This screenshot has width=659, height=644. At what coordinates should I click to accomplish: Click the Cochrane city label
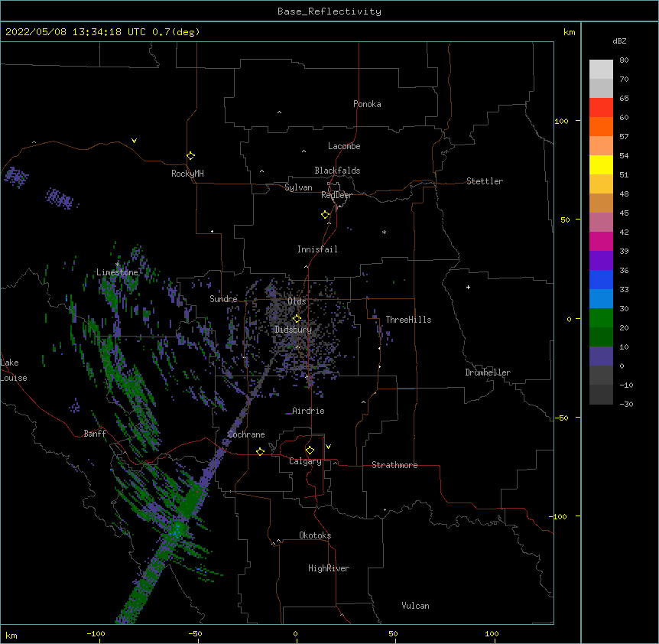(246, 434)
